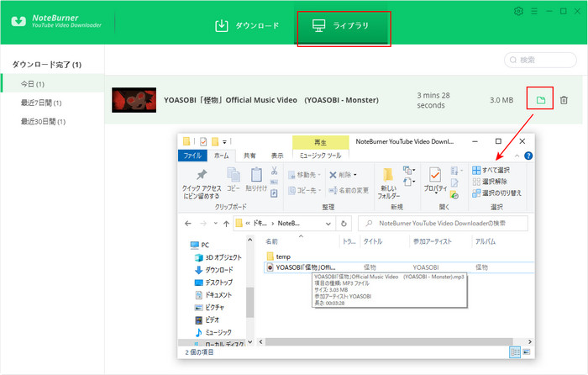The width and height of the screenshot is (588, 375).
Task: Open ドキュメント in navigation pane
Action: (213, 295)
